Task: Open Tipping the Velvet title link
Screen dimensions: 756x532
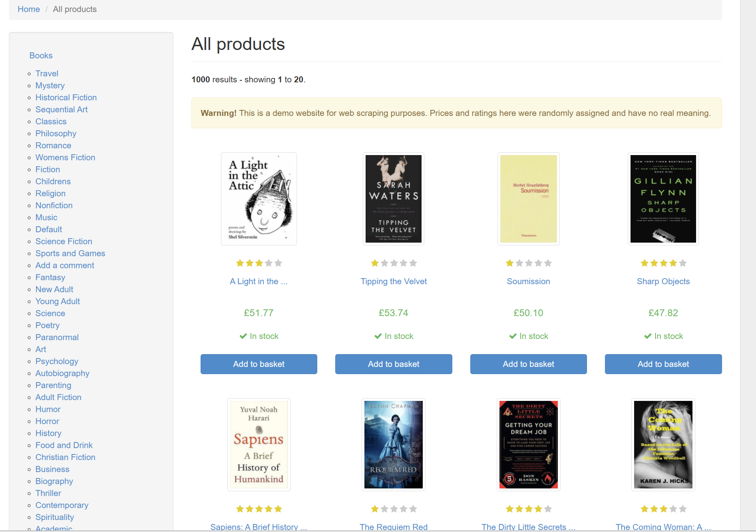Action: 394,281
